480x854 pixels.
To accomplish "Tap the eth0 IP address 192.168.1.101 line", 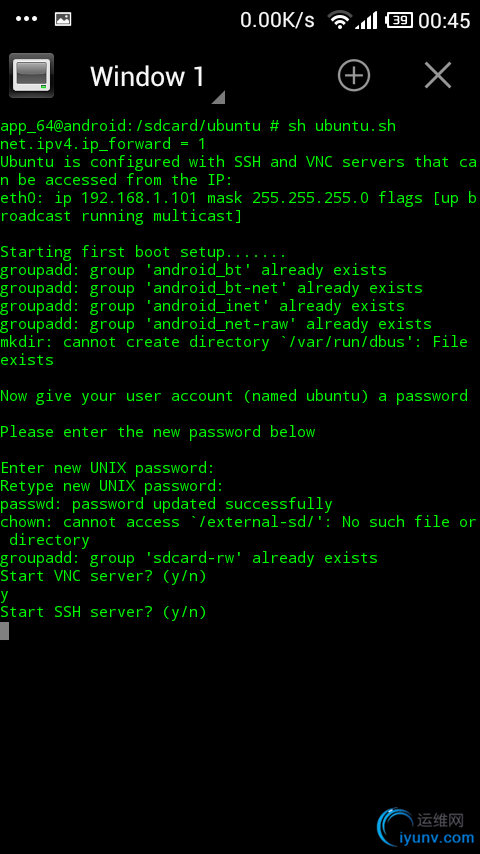I will 239,207.
